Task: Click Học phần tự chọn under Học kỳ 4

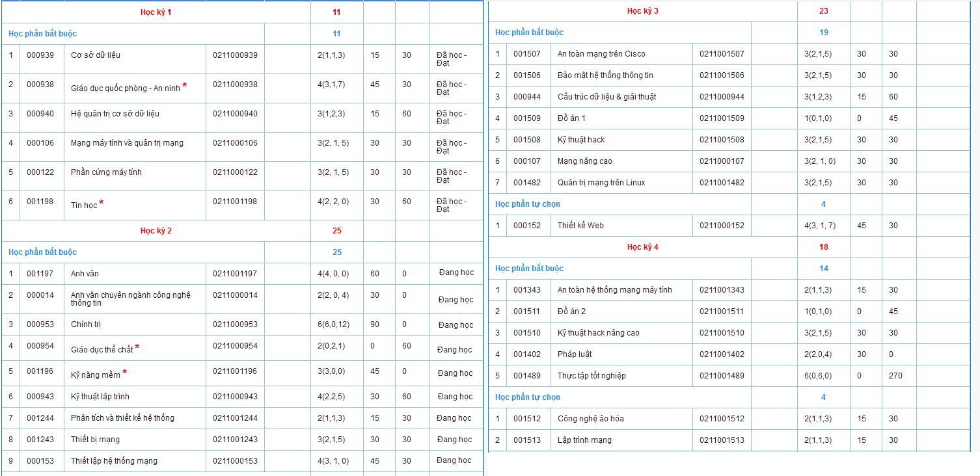Action: tap(528, 397)
